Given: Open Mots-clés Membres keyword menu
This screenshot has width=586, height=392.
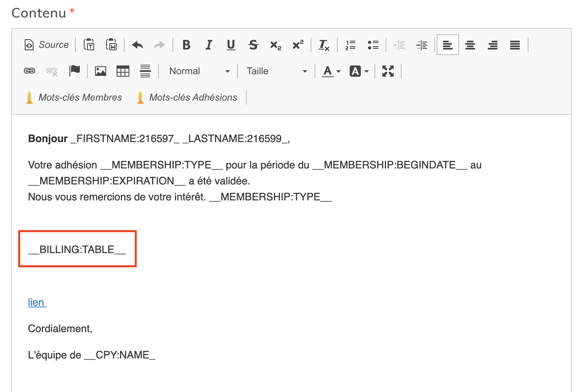Looking at the screenshot, I should [74, 97].
